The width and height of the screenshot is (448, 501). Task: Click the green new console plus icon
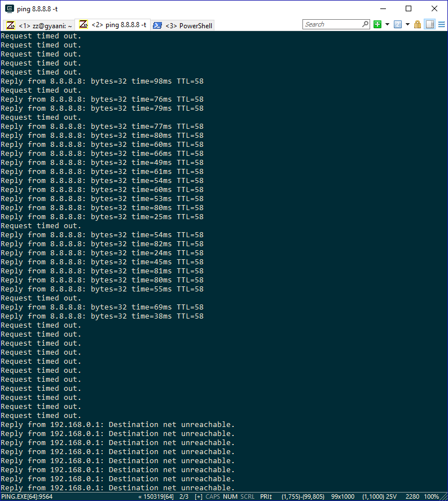tap(377, 24)
